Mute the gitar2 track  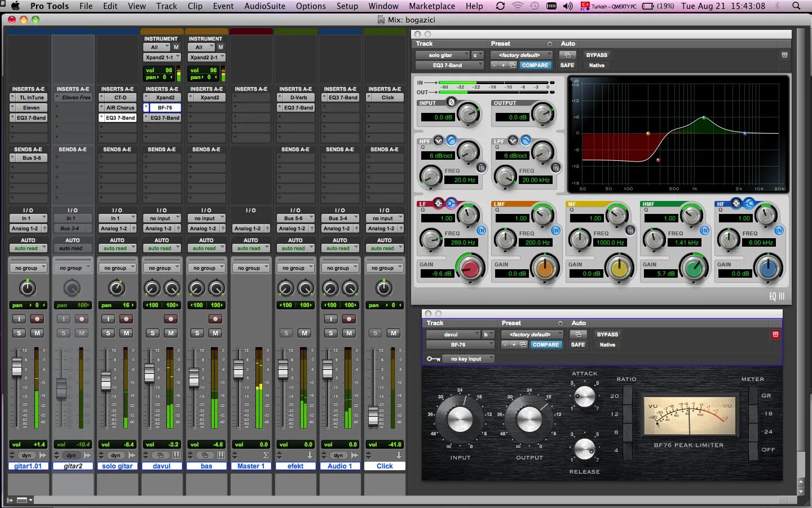click(82, 333)
